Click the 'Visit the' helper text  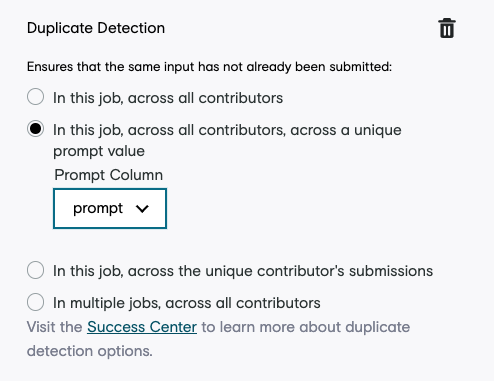pos(55,327)
